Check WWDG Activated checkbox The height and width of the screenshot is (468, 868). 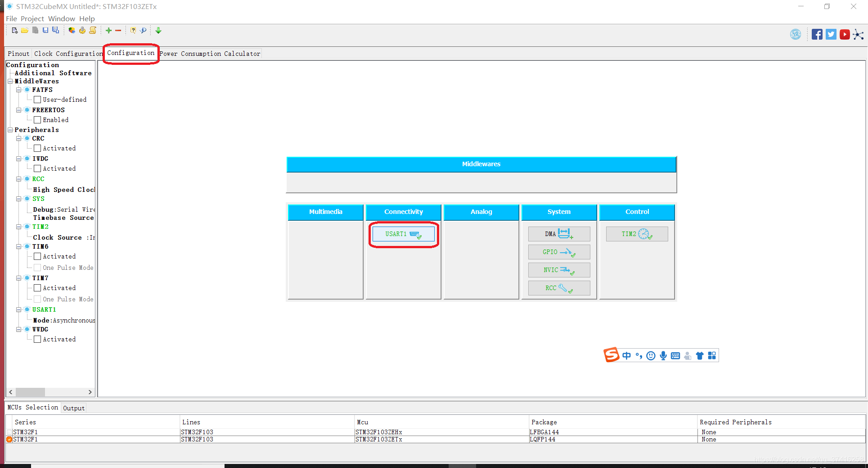37,339
